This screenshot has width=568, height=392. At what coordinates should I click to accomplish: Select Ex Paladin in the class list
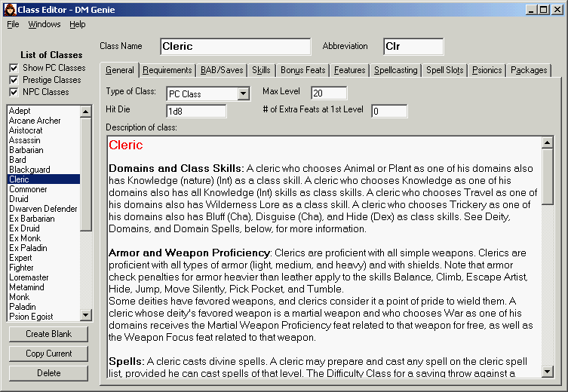(x=44, y=247)
